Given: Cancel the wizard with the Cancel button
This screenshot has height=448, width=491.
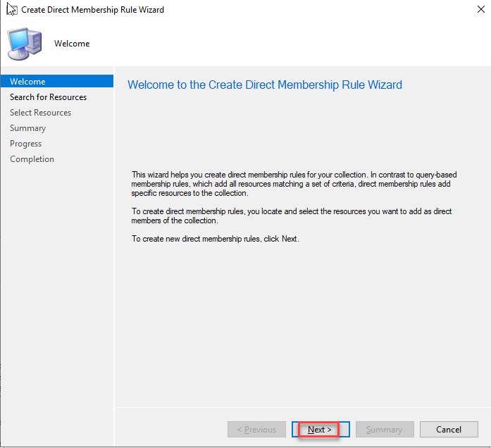Looking at the screenshot, I should [449, 430].
